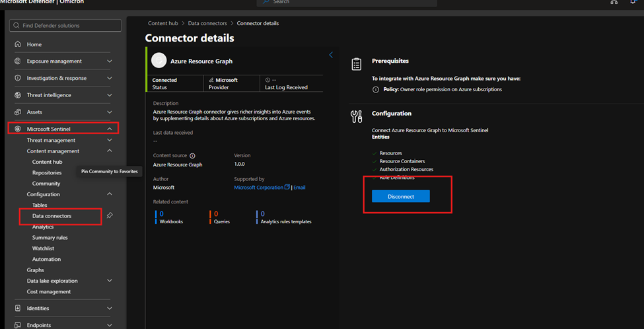Click the Email support link
This screenshot has width=644, height=329.
(299, 188)
